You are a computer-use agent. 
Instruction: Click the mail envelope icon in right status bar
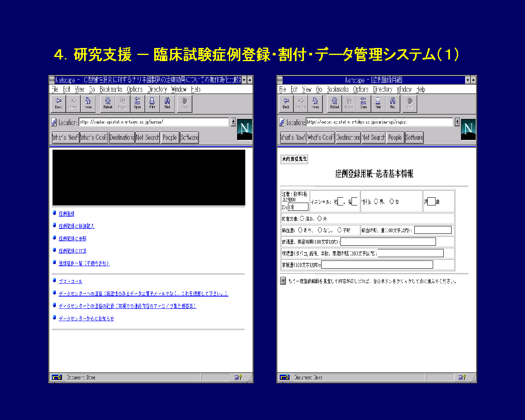point(460,377)
